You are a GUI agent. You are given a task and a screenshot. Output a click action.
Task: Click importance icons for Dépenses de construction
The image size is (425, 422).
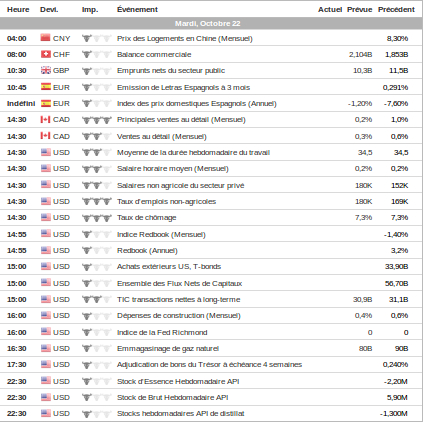pos(97,316)
